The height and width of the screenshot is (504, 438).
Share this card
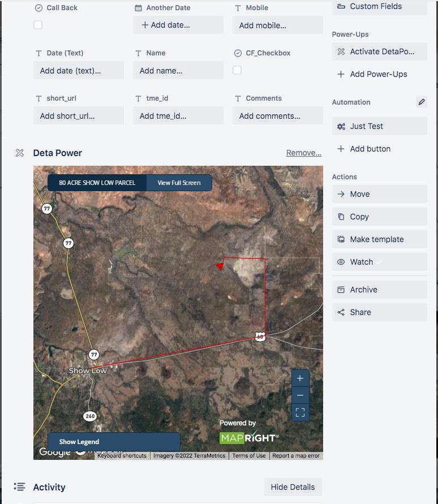coord(380,312)
